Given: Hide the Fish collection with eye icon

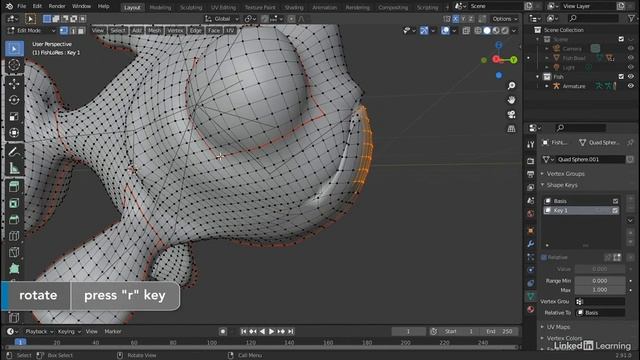Looking at the screenshot, I should 631,77.
